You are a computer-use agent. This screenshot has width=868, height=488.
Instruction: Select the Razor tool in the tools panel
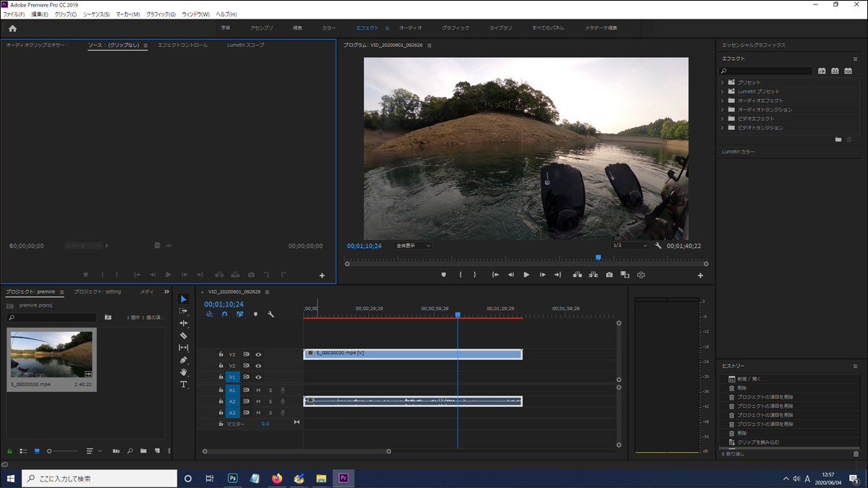click(x=184, y=335)
